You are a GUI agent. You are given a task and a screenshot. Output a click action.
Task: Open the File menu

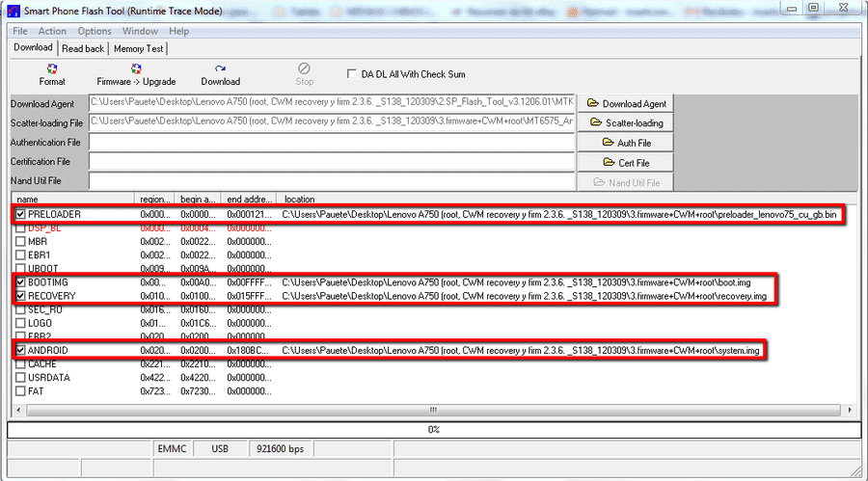[20, 31]
